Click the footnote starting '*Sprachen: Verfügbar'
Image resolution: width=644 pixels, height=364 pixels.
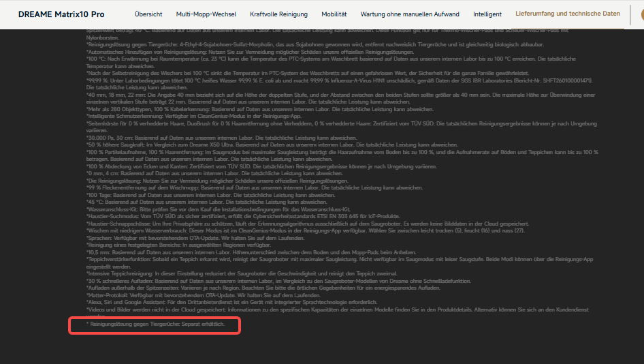click(x=195, y=238)
